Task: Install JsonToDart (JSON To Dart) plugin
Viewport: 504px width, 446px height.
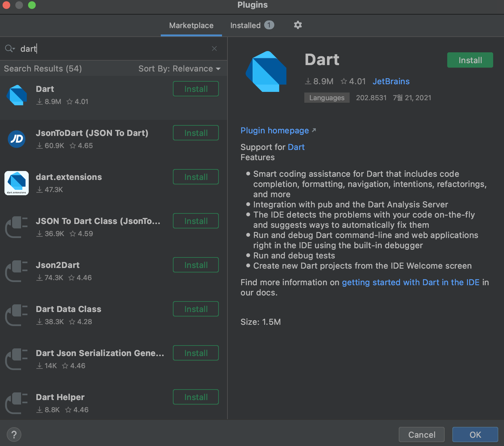Action: point(196,133)
